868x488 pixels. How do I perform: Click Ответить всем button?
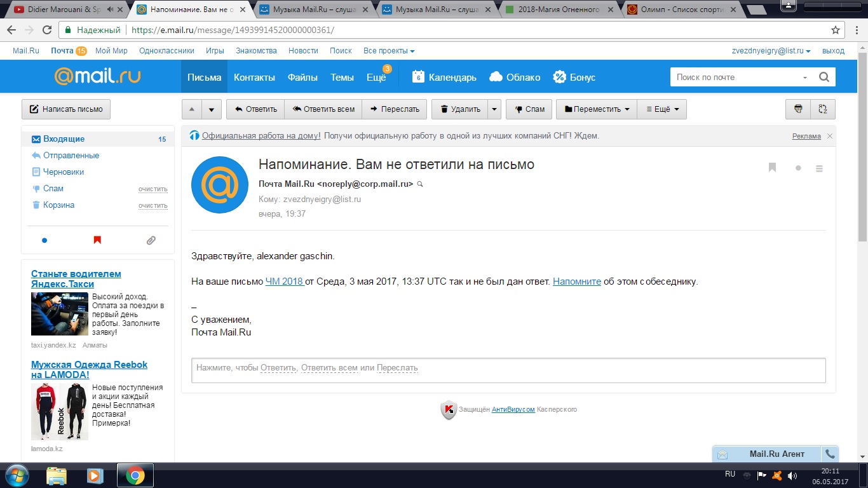click(323, 109)
